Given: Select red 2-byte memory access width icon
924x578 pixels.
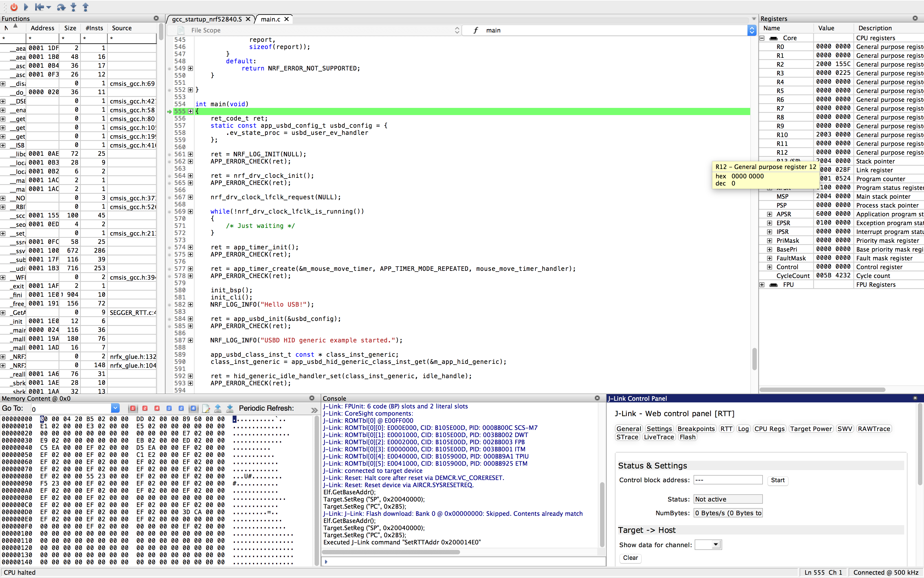Looking at the screenshot, I should click(x=145, y=409).
